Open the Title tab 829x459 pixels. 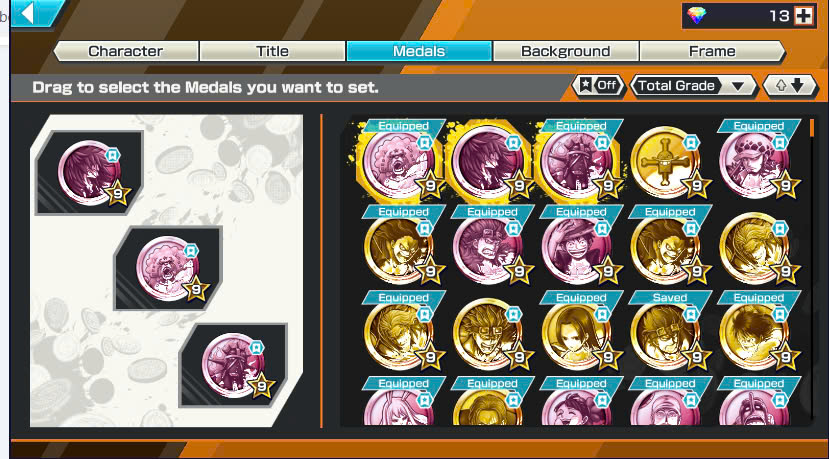272,51
